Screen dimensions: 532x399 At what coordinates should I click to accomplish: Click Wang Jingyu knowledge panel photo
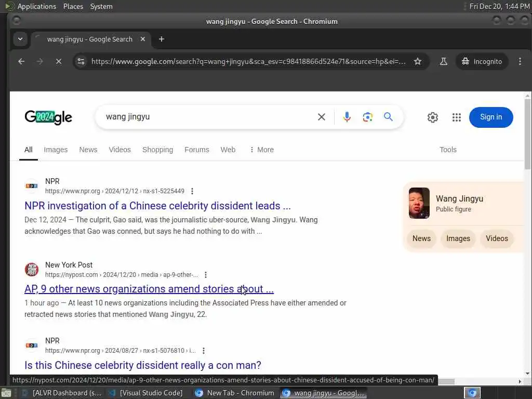tap(419, 203)
